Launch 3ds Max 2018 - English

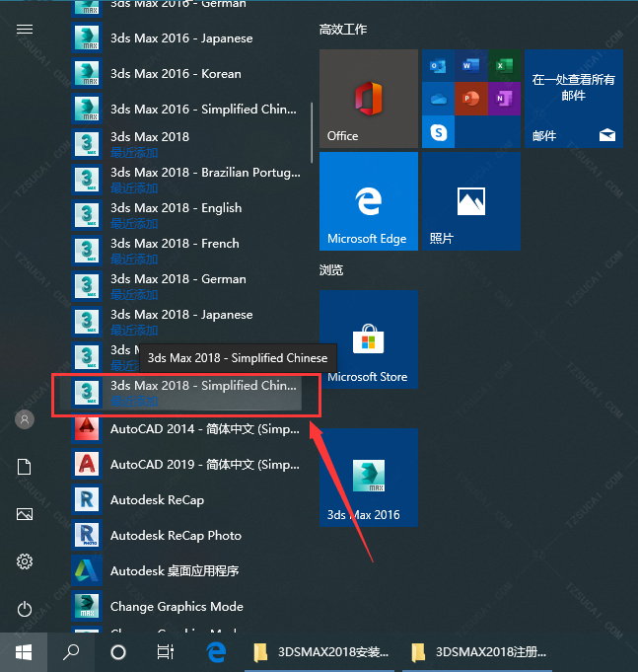pyautogui.click(x=186, y=216)
